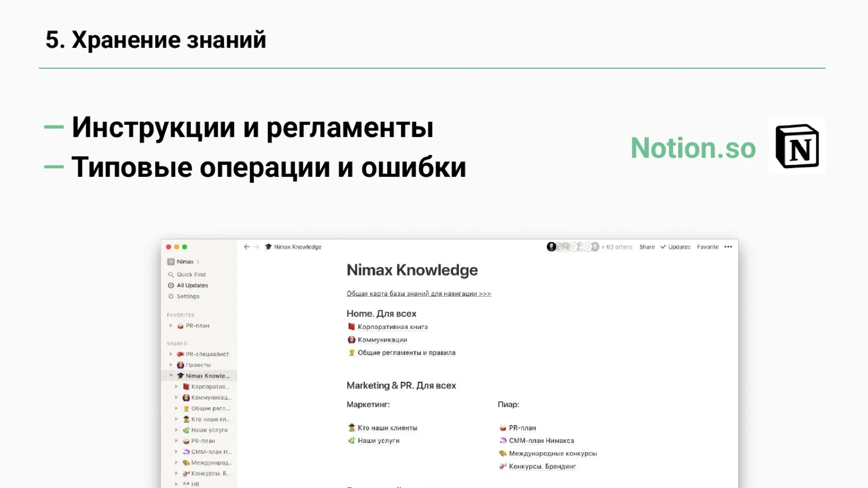The width and height of the screenshot is (868, 488).
Task: Click the icon beside Коммуникации link
Action: tap(352, 339)
